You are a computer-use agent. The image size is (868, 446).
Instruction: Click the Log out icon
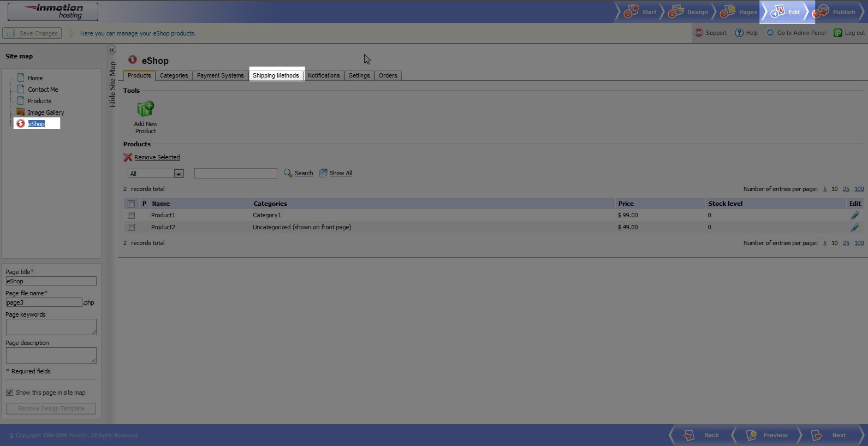point(838,33)
